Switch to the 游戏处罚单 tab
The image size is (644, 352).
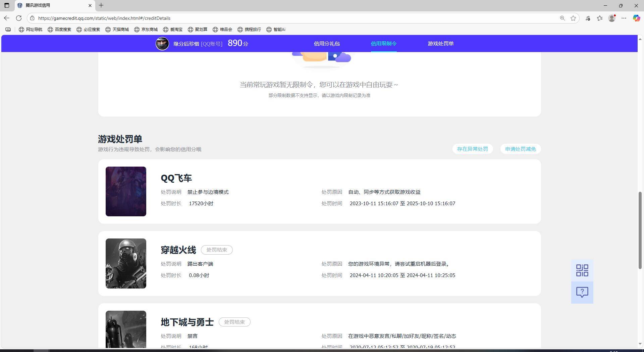click(440, 43)
